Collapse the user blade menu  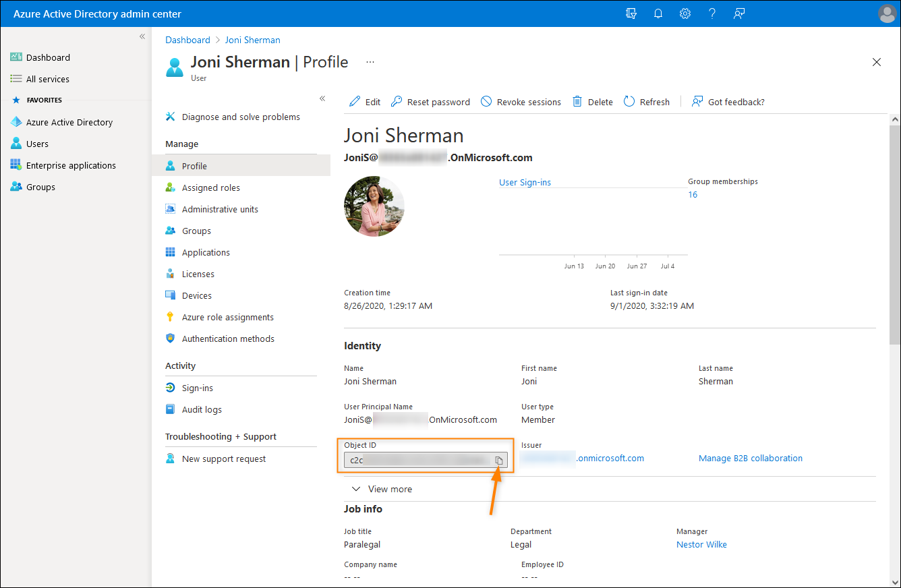point(322,98)
